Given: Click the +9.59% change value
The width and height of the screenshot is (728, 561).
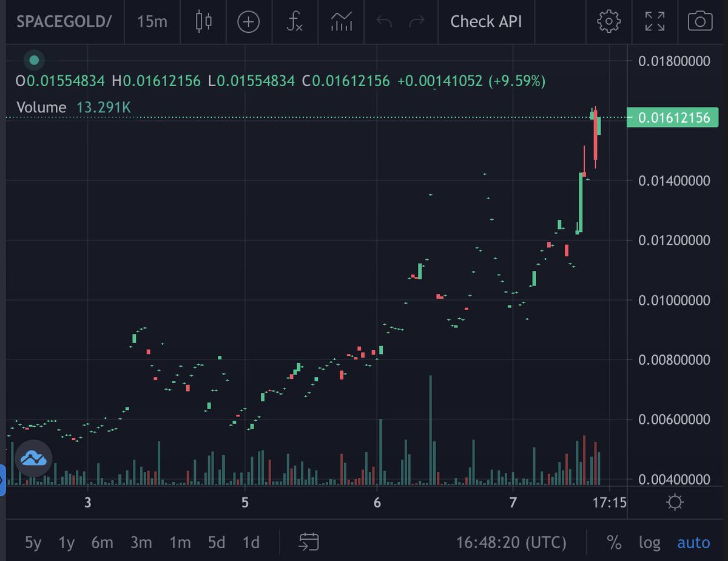Looking at the screenshot, I should tap(517, 81).
